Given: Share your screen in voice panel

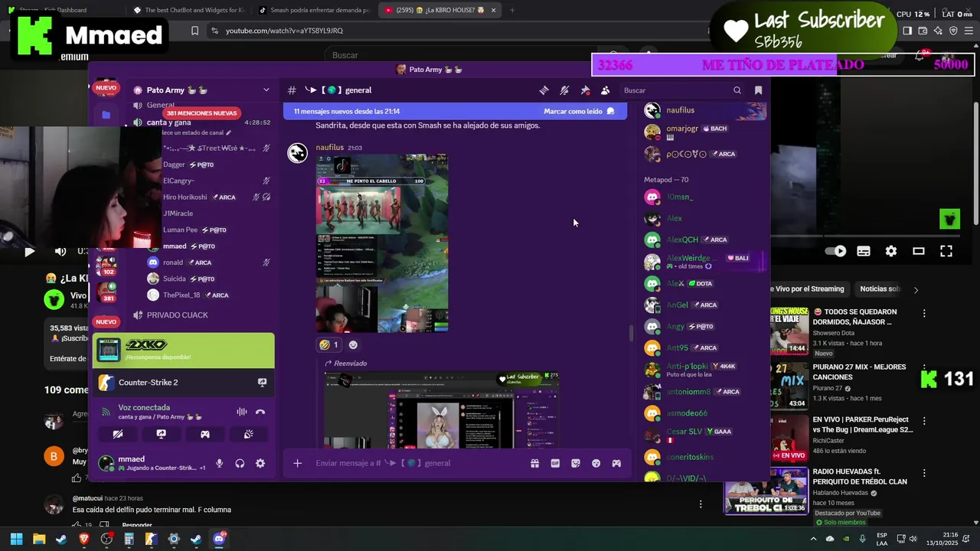Looking at the screenshot, I should [162, 434].
